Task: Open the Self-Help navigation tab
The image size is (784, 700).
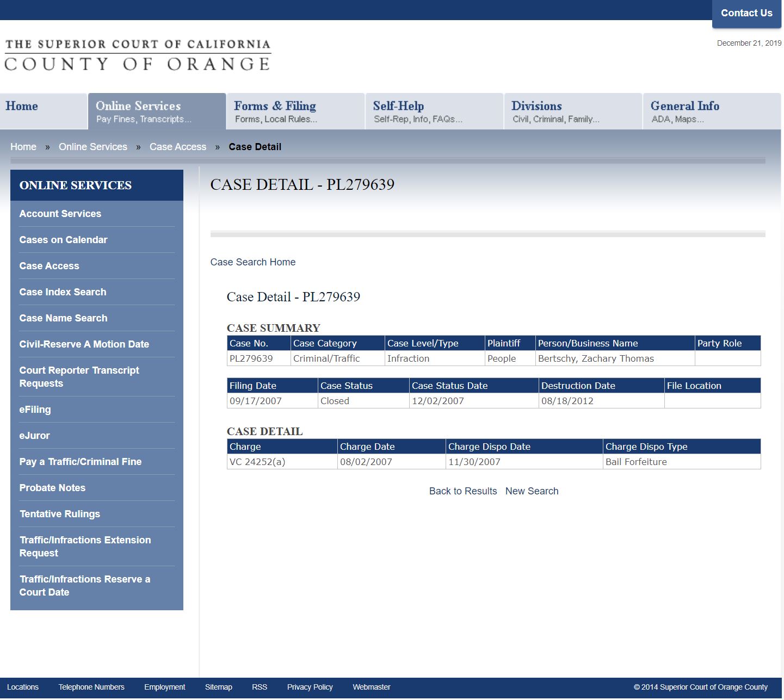Action: point(434,111)
